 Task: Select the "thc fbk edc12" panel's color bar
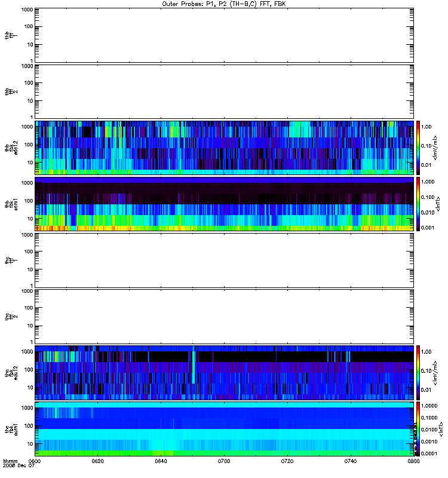tap(418, 372)
